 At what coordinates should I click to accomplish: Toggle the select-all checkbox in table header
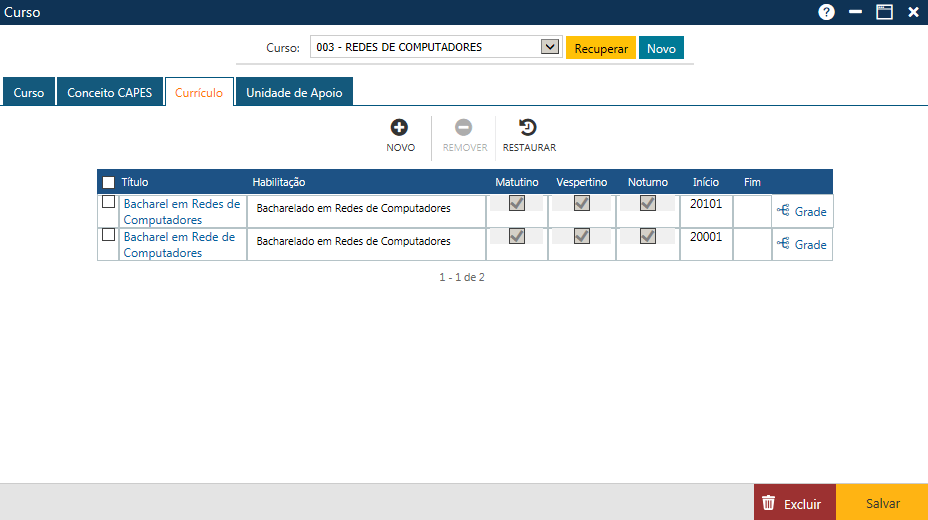pyautogui.click(x=108, y=183)
